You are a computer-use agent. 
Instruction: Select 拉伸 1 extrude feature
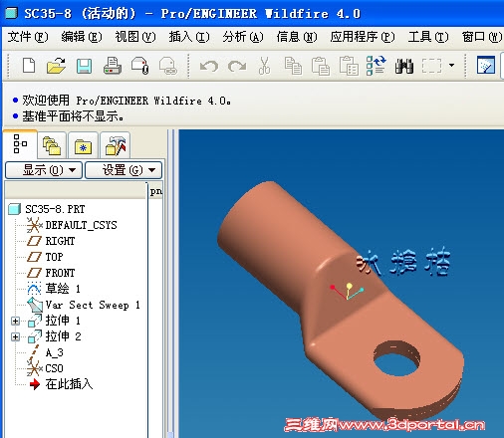pyautogui.click(x=54, y=321)
